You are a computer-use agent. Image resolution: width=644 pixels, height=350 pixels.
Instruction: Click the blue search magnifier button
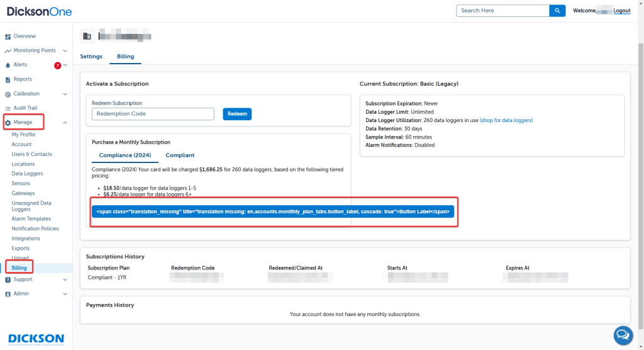[557, 11]
